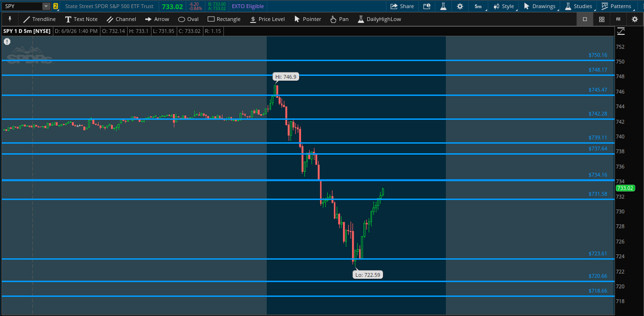Open the envelope alert icon next to Share

[x=427, y=6]
